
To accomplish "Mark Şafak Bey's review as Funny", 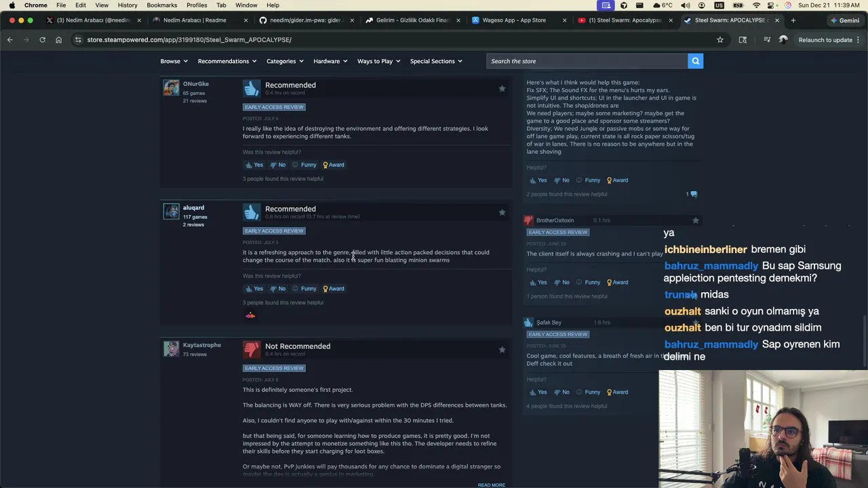I will 588,392.
